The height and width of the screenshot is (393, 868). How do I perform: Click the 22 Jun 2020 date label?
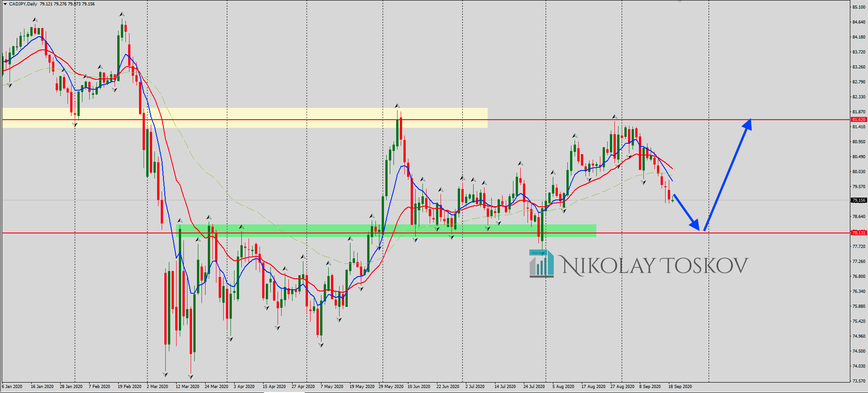448,387
